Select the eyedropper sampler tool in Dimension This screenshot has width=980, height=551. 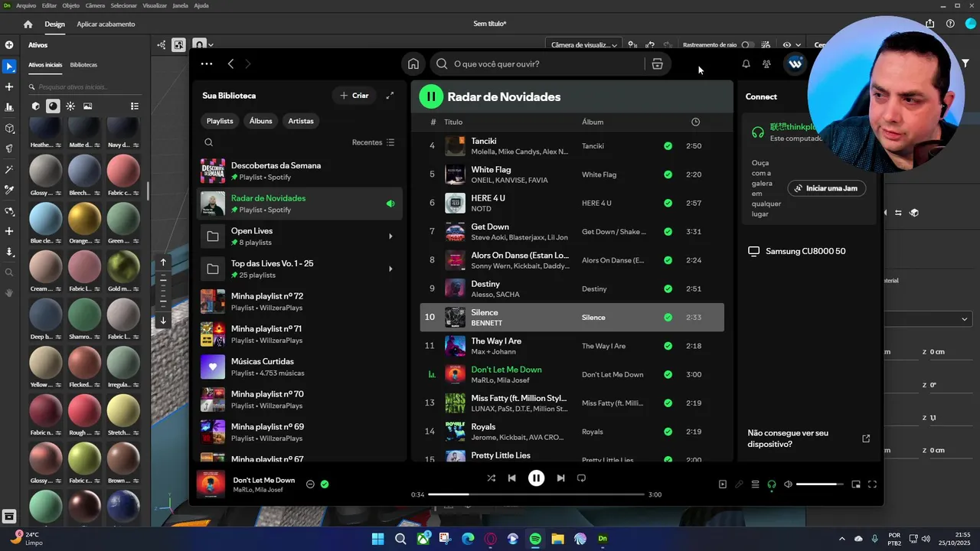tap(9, 190)
